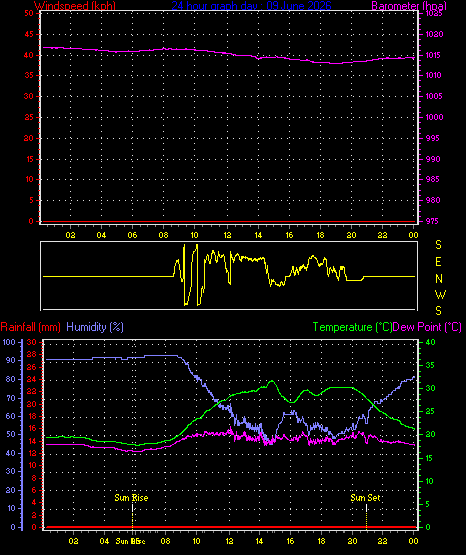Click barometer axis value "995"

click(433, 138)
